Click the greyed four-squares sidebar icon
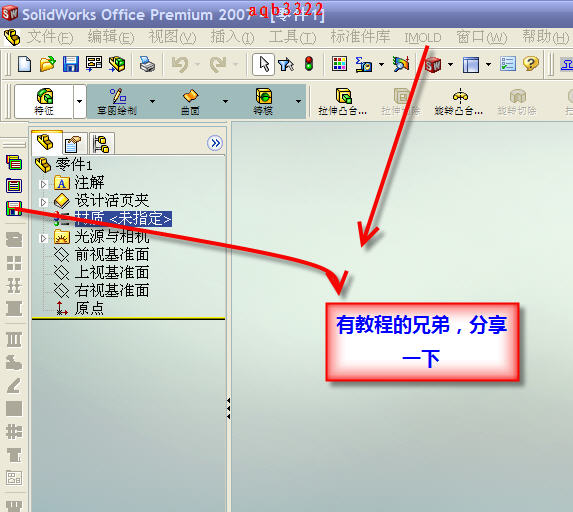 pos(14,263)
